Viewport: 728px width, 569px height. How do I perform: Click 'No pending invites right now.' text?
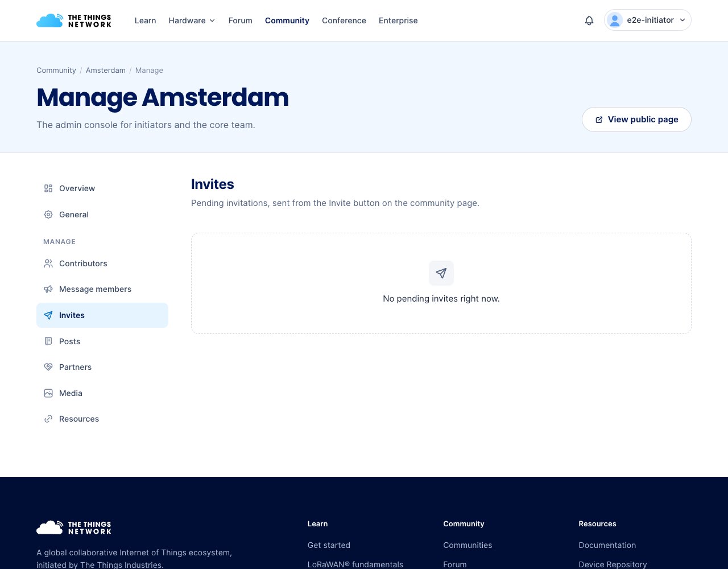click(441, 299)
